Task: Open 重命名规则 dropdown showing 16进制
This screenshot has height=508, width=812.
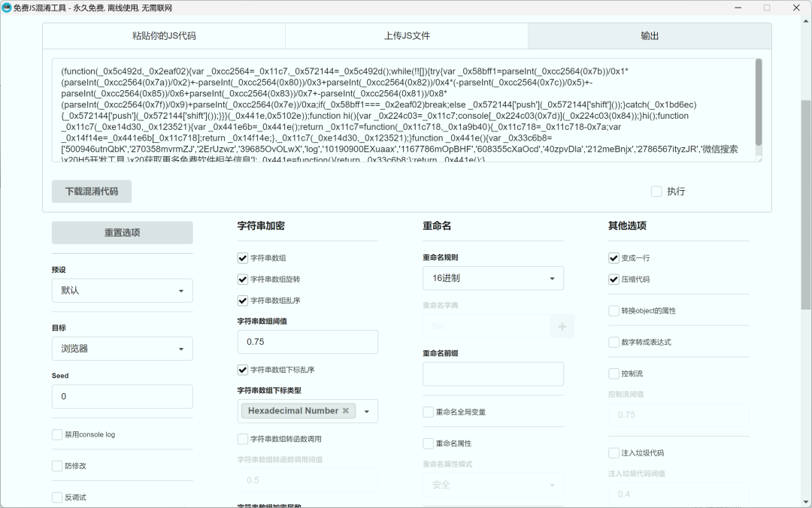Action: (493, 278)
